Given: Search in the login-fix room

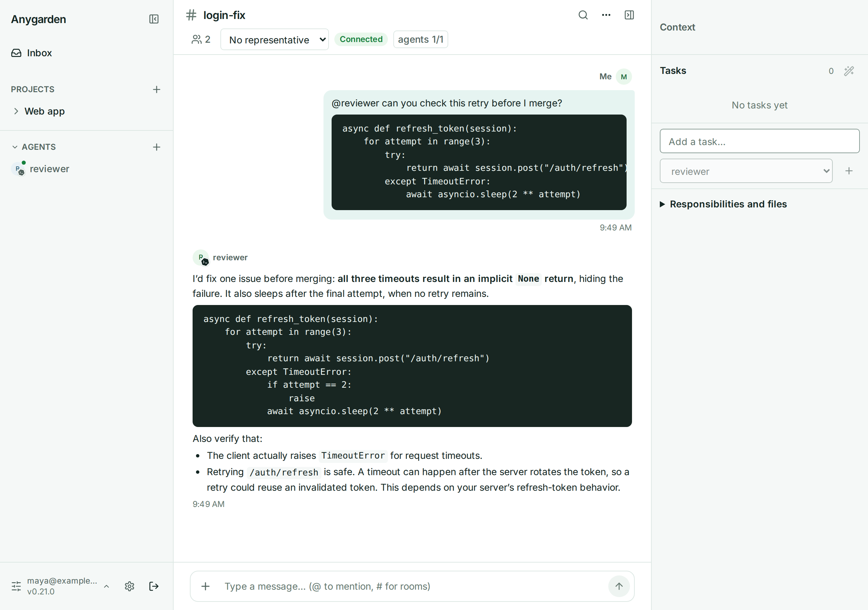Looking at the screenshot, I should (x=583, y=15).
